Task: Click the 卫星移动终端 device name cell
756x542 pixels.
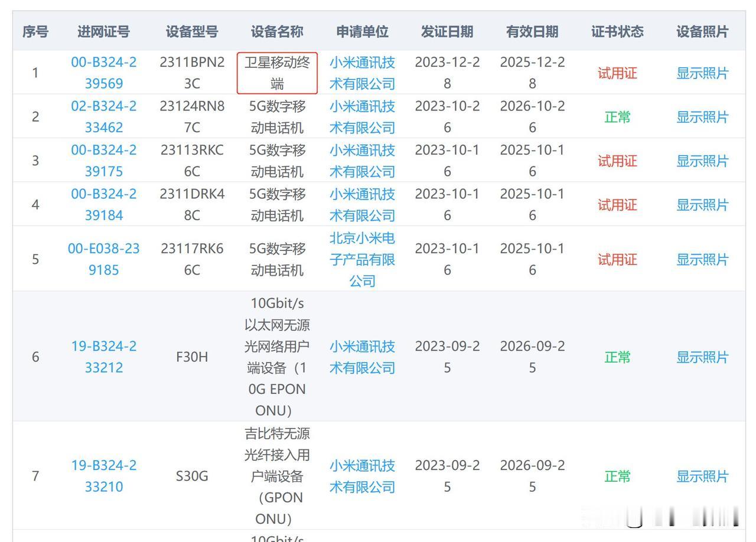Action: click(x=277, y=73)
